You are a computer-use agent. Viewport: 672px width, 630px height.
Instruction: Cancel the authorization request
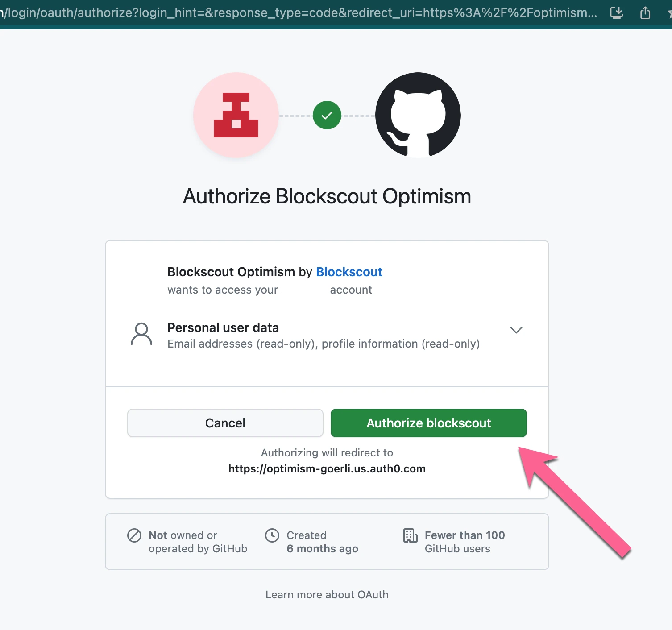[x=225, y=423]
